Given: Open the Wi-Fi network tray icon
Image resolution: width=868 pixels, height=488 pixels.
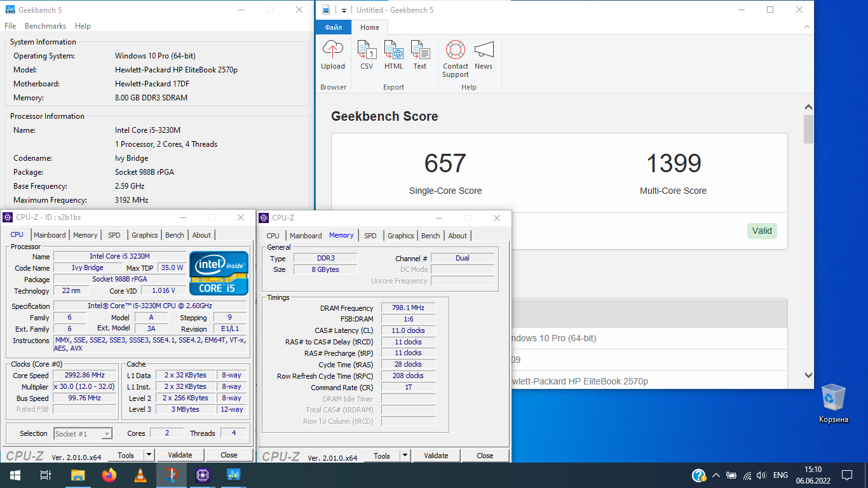Looking at the screenshot, I should coord(747,475).
